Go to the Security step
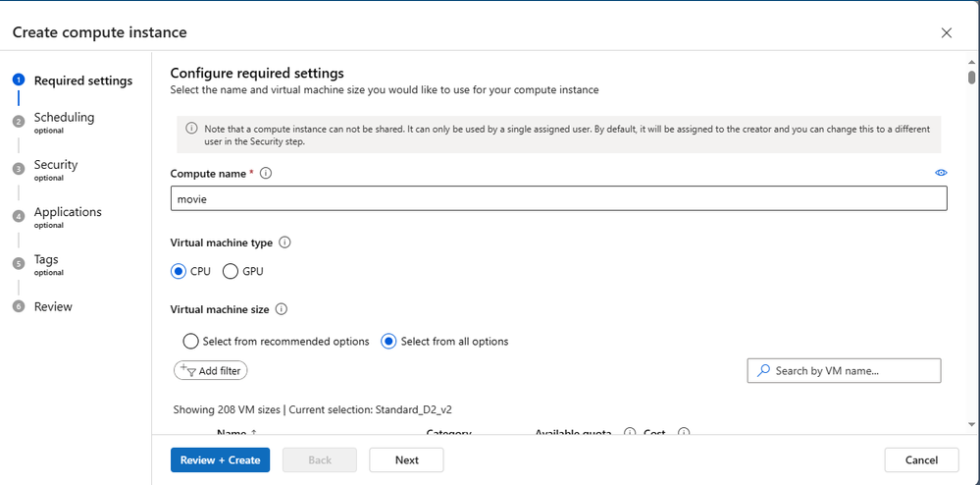This screenshot has height=485, width=980. [x=56, y=165]
